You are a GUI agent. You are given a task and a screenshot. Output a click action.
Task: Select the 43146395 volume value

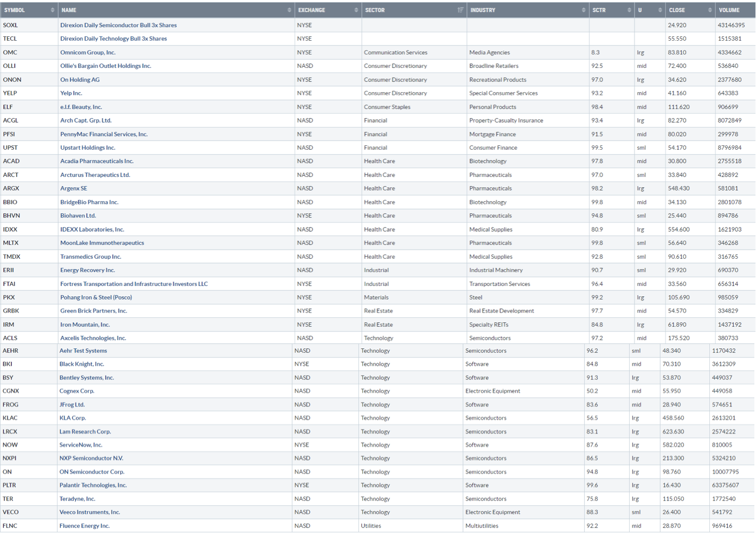(x=732, y=25)
